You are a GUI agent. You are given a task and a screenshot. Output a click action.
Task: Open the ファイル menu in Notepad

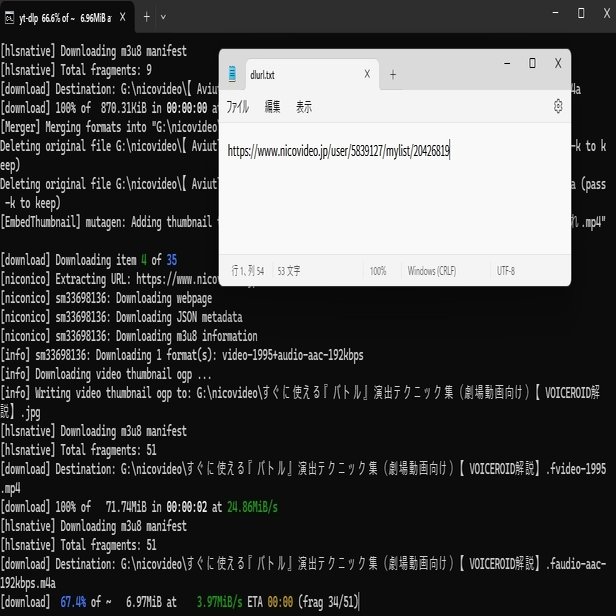tap(237, 106)
